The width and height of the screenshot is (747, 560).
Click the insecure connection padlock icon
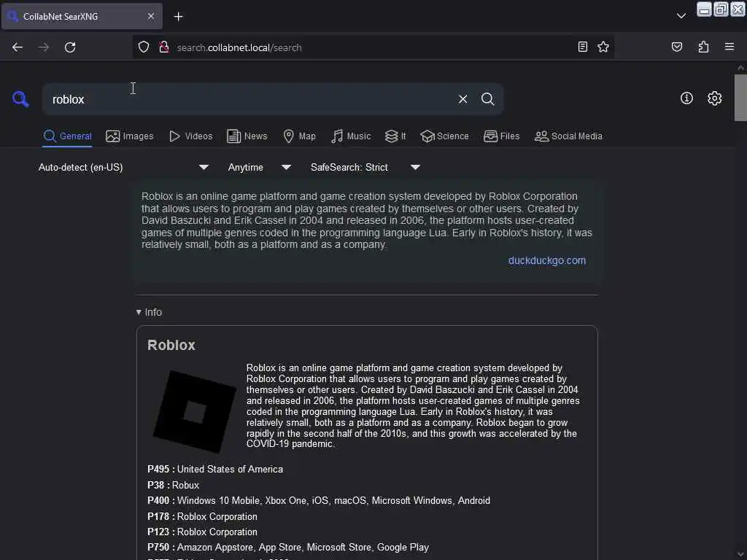(x=164, y=47)
